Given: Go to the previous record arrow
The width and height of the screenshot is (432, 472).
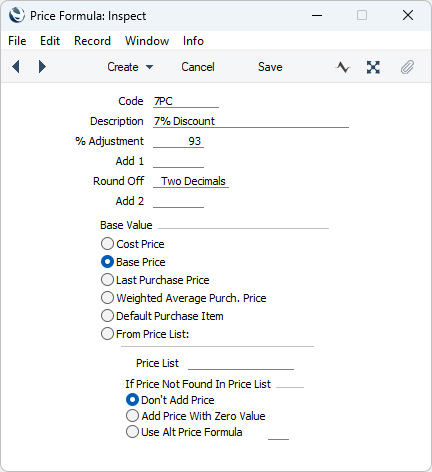Looking at the screenshot, I should (16, 67).
